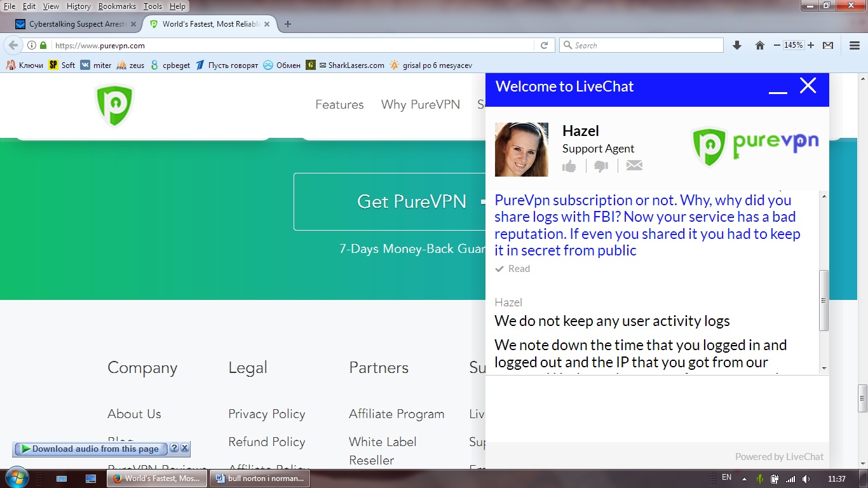Go back using the browser back arrow
The height and width of the screenshot is (488, 868).
[13, 45]
